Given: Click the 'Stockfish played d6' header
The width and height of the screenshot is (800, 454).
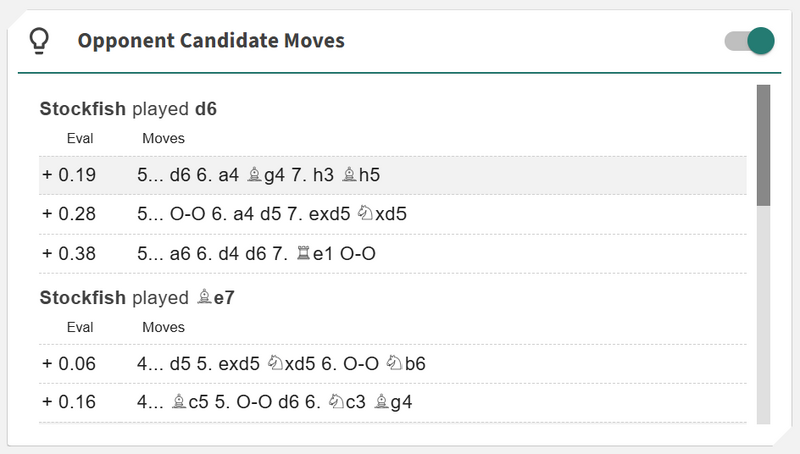Looking at the screenshot, I should point(128,109).
